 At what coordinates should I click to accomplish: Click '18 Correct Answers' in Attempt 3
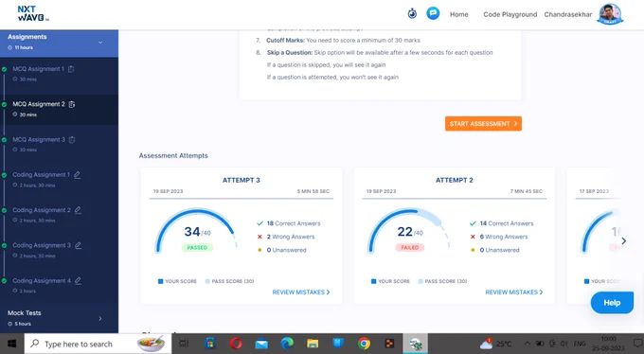[294, 223]
